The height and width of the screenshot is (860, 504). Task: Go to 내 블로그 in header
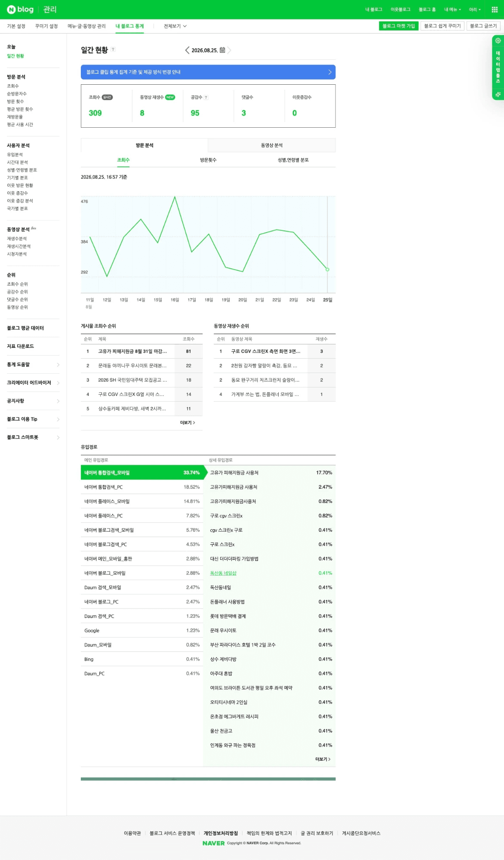[374, 9]
